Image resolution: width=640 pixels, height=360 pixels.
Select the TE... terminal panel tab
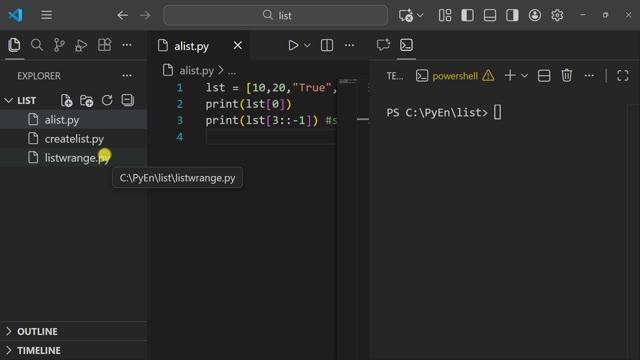click(x=395, y=76)
